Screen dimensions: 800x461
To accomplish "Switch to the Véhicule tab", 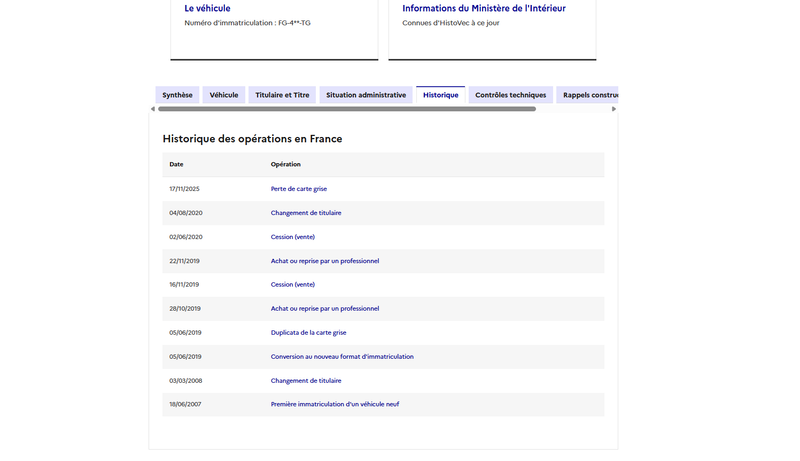I will point(224,95).
